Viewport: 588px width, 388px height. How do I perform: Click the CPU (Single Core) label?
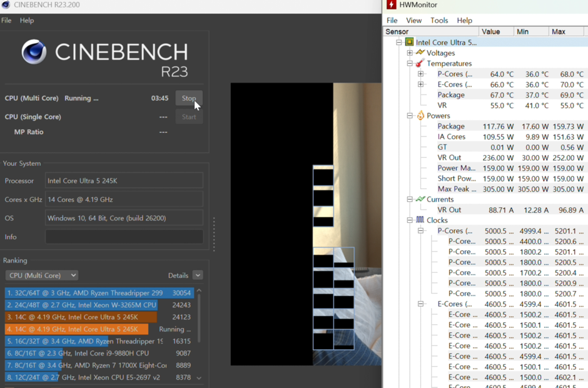tap(33, 116)
